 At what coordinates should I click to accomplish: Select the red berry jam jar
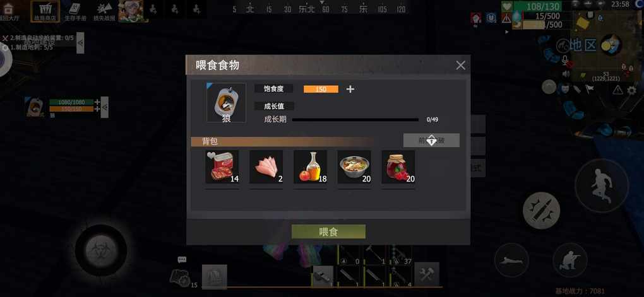(398, 166)
